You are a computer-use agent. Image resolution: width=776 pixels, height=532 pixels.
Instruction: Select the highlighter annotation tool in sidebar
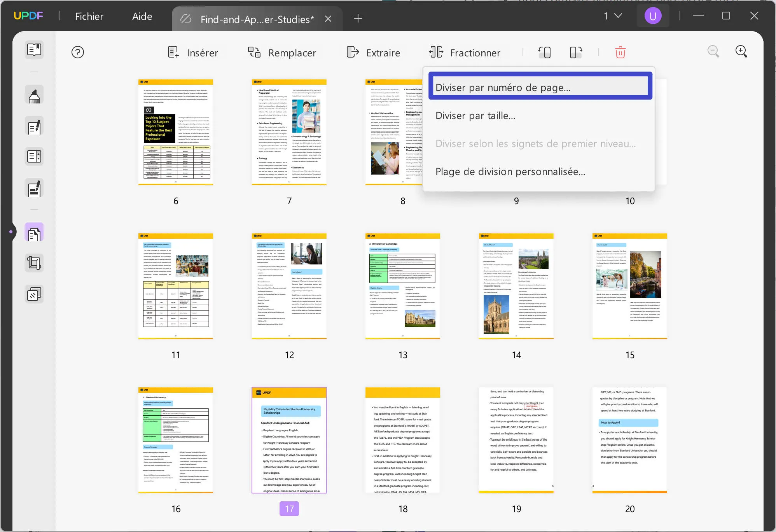coord(34,94)
